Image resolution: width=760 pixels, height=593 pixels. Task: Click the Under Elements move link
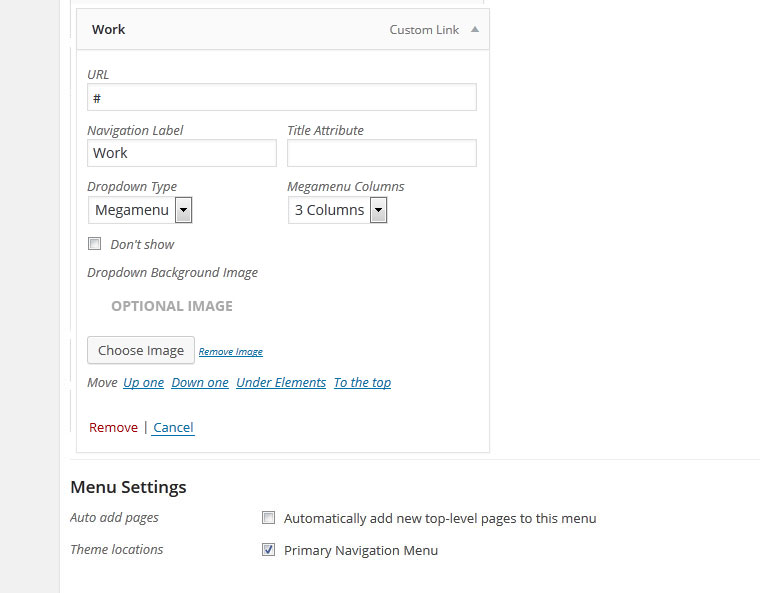tap(281, 382)
